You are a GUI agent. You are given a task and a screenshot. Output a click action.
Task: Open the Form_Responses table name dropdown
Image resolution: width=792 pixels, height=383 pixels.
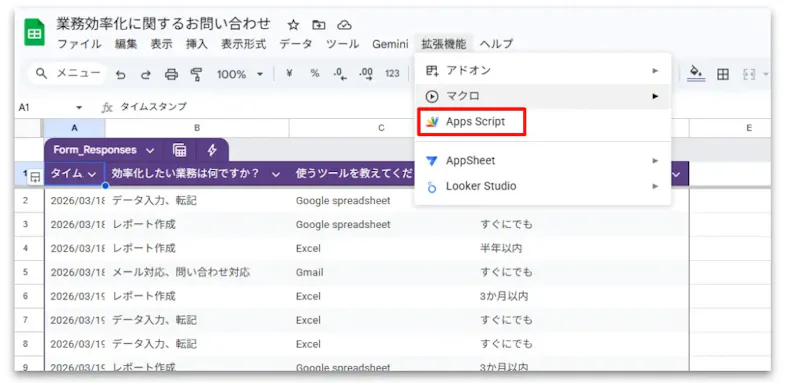tap(150, 150)
